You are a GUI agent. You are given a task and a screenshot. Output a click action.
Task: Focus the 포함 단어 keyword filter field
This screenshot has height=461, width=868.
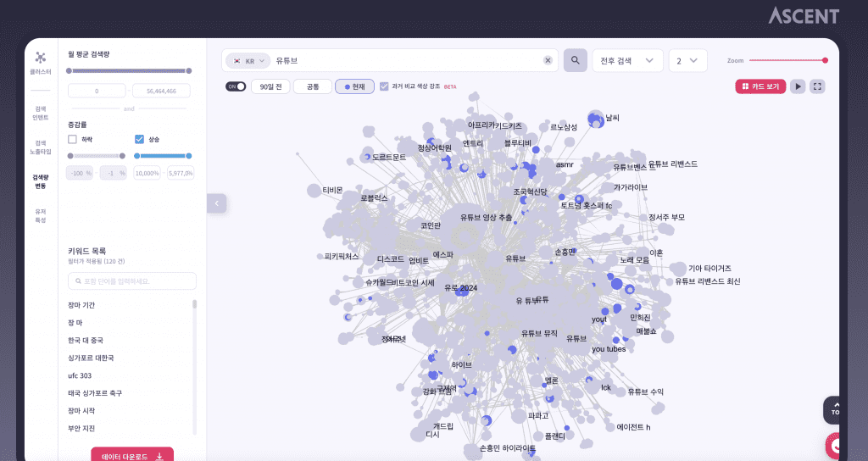131,281
